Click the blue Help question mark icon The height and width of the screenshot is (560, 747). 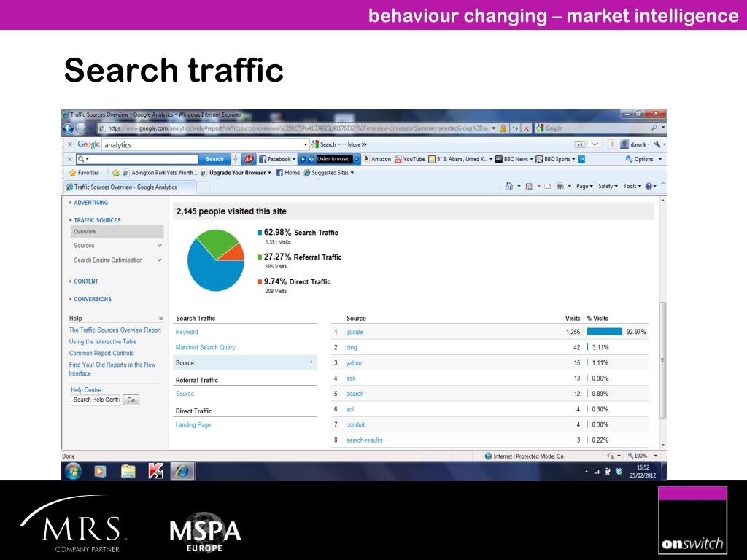click(649, 186)
